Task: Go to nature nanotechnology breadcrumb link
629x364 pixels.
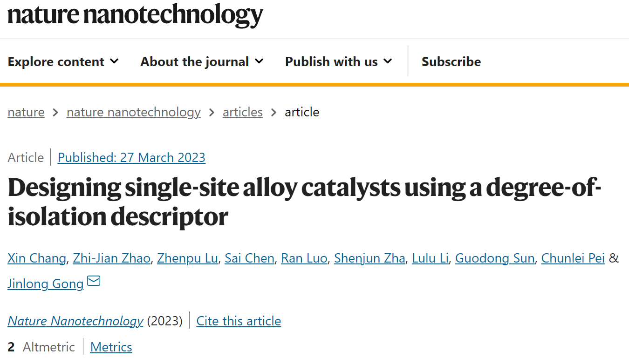Action: [134, 112]
